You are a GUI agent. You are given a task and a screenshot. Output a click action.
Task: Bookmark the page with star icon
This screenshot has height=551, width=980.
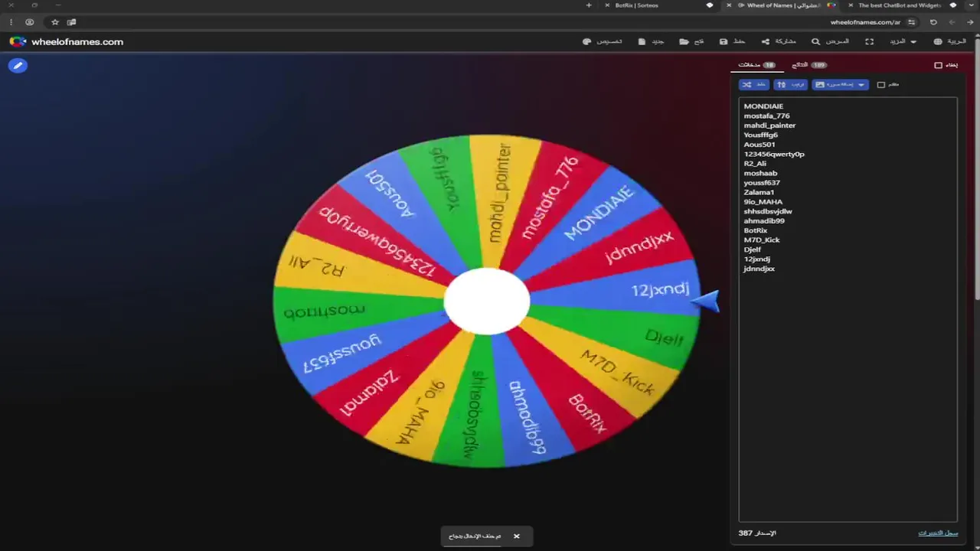point(54,22)
